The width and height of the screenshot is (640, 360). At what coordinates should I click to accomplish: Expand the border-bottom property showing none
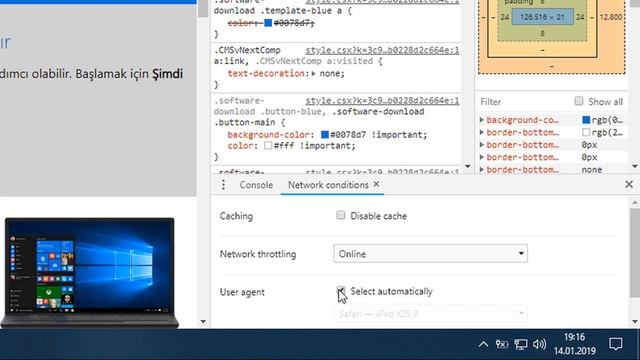(x=482, y=169)
